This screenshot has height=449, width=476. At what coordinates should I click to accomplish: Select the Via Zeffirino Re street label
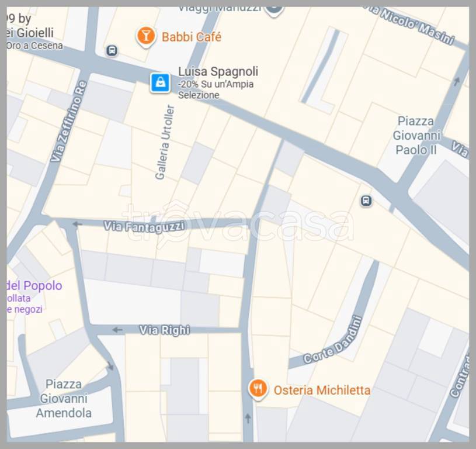[68, 121]
